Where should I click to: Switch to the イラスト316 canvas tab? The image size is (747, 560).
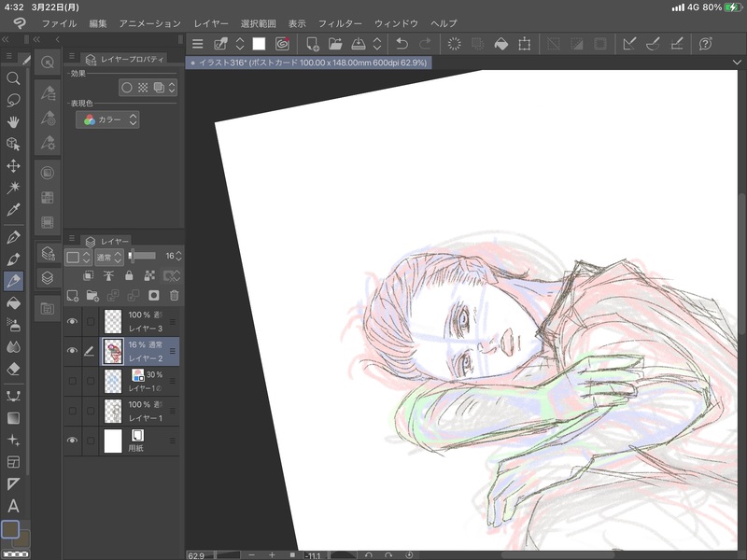pyautogui.click(x=308, y=63)
